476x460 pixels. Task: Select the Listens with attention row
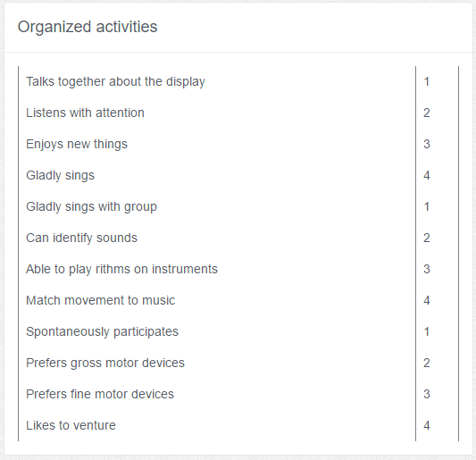[238, 113]
